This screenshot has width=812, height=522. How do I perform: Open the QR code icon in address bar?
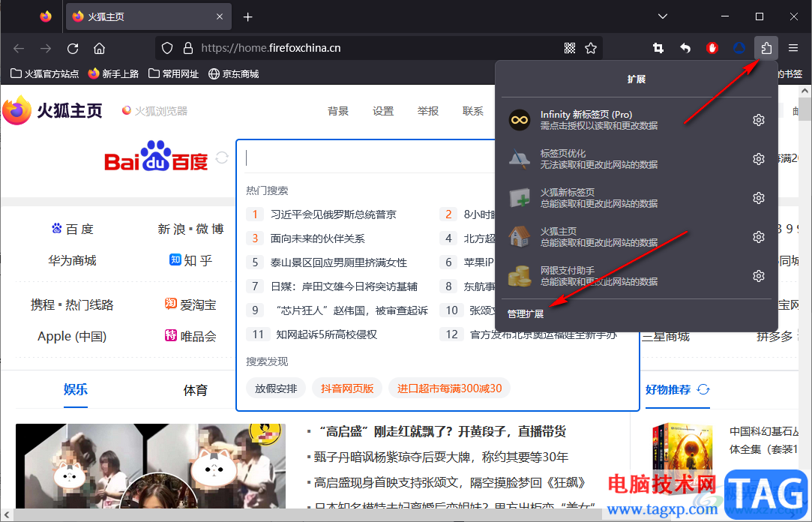pyautogui.click(x=570, y=48)
